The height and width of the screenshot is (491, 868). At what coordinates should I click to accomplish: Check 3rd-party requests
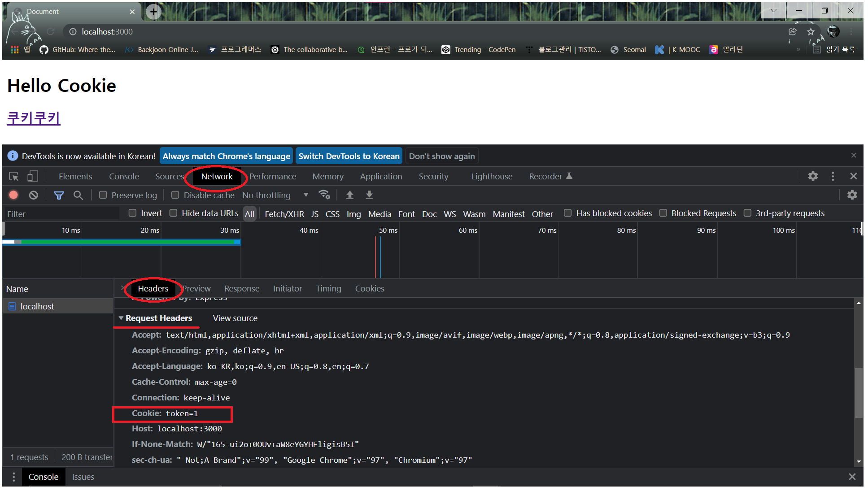click(747, 213)
